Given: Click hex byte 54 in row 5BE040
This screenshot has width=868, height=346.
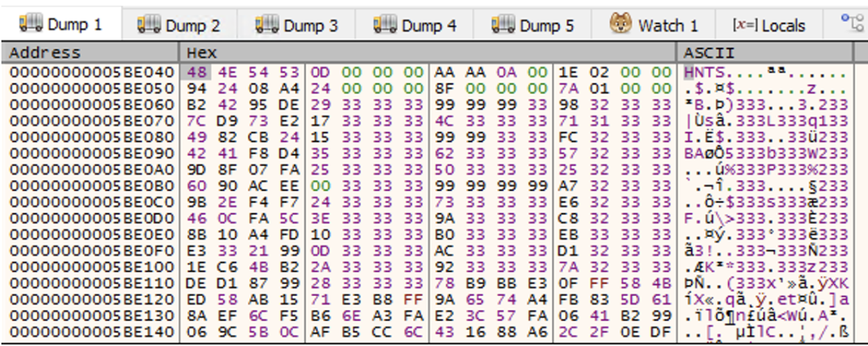Looking at the screenshot, I should [x=258, y=72].
